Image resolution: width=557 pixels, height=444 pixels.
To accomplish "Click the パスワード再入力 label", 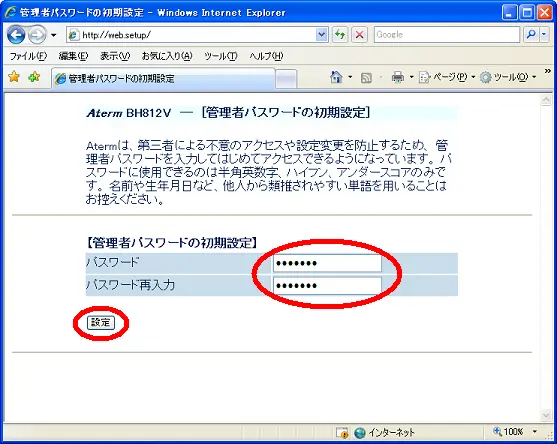I will (x=130, y=285).
